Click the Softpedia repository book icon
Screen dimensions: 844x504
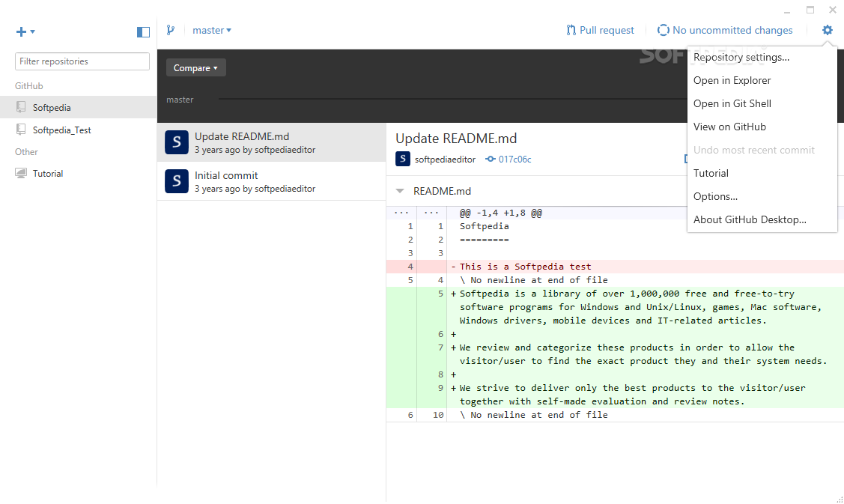click(x=21, y=107)
